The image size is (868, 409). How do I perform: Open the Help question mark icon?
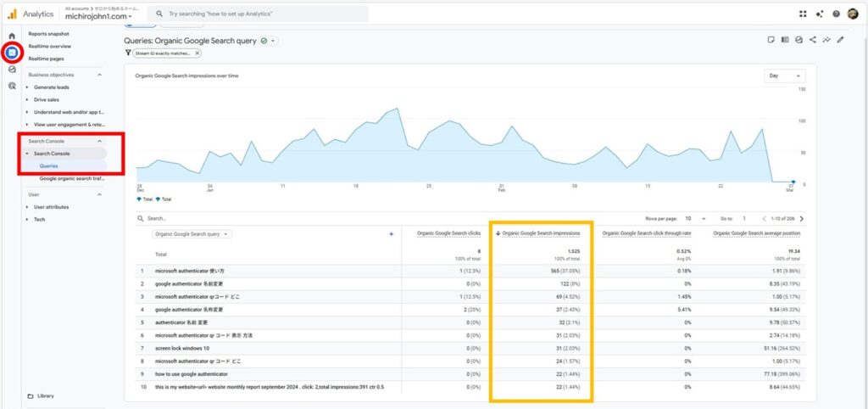click(836, 14)
